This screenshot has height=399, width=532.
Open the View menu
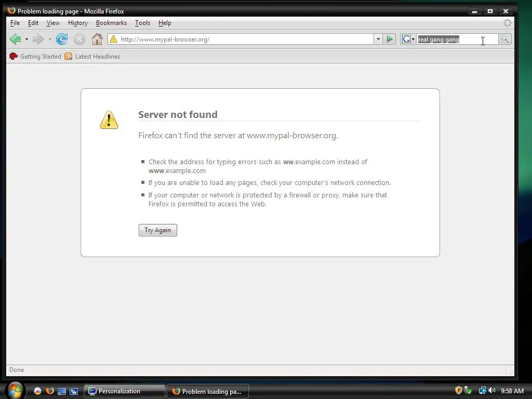coord(53,23)
